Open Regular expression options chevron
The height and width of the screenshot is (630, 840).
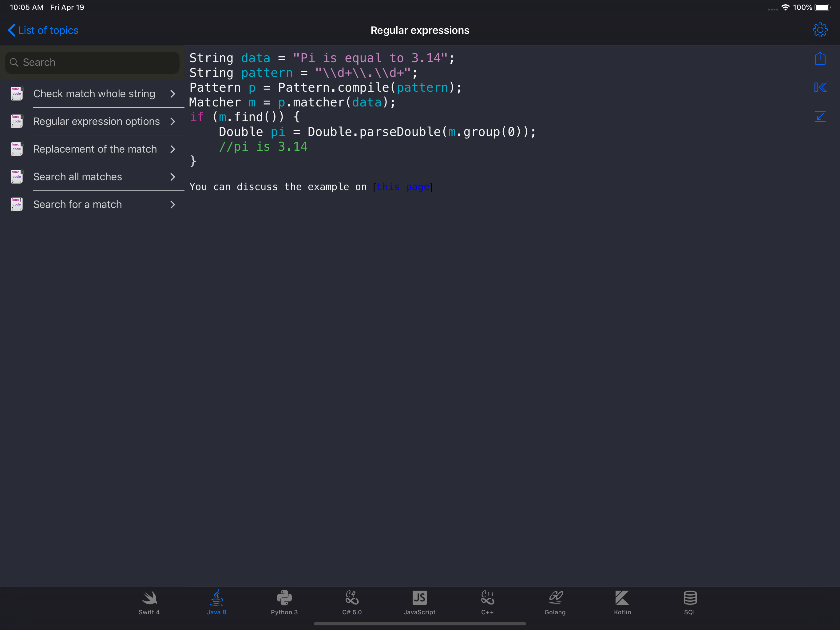tap(173, 122)
